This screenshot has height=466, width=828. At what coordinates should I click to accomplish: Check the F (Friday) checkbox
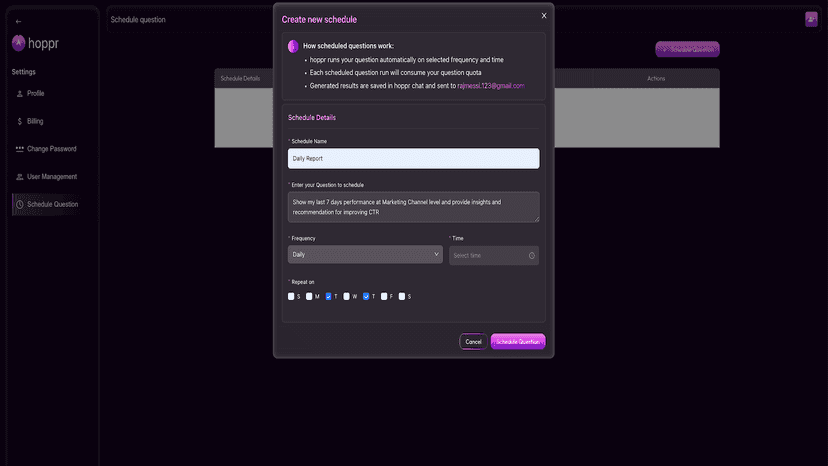(x=384, y=296)
